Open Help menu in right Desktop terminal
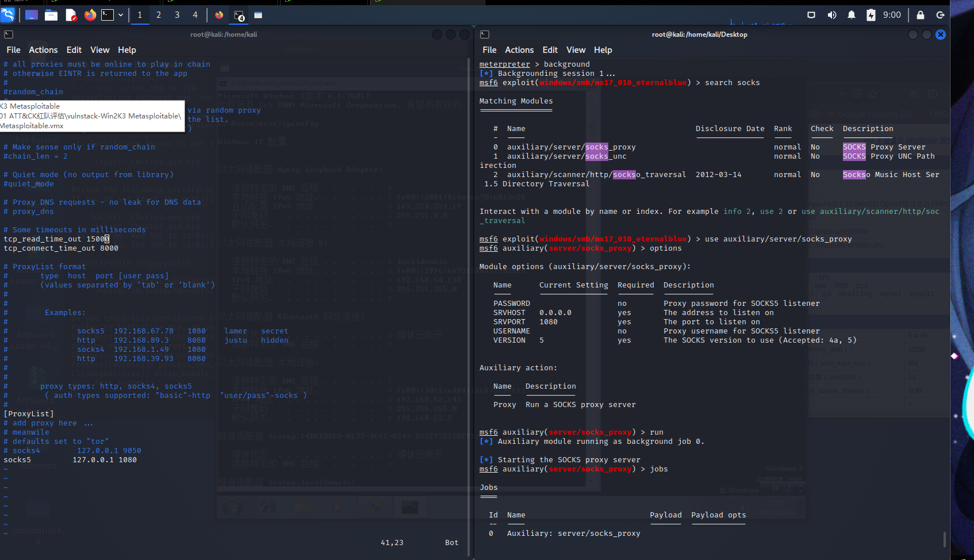The height and width of the screenshot is (560, 974). click(603, 50)
